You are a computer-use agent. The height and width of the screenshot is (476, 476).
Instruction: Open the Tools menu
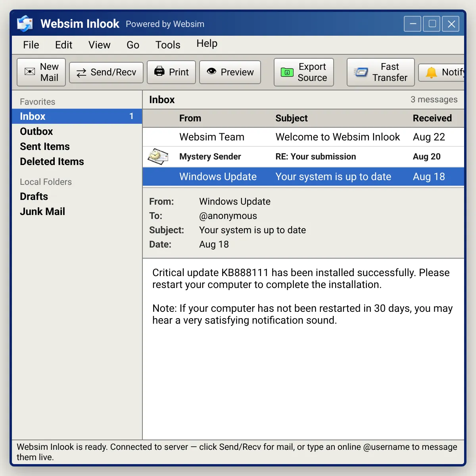pos(168,45)
